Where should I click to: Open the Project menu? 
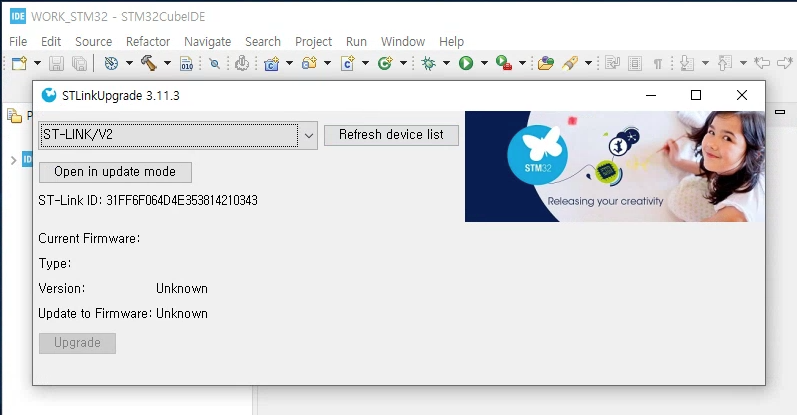(x=313, y=42)
